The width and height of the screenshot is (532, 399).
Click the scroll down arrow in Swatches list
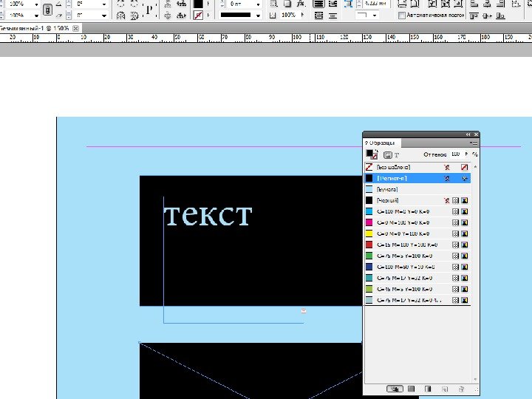475,379
